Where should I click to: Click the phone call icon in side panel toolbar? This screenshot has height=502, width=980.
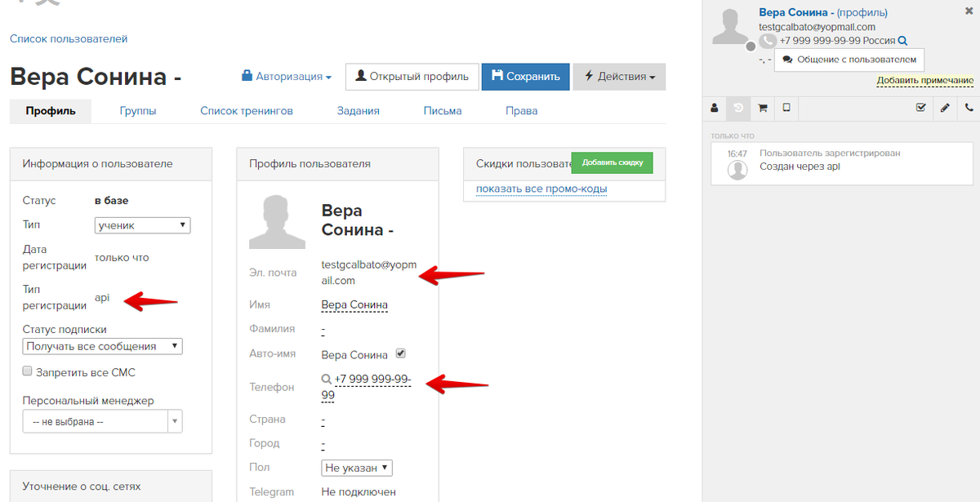tap(969, 107)
